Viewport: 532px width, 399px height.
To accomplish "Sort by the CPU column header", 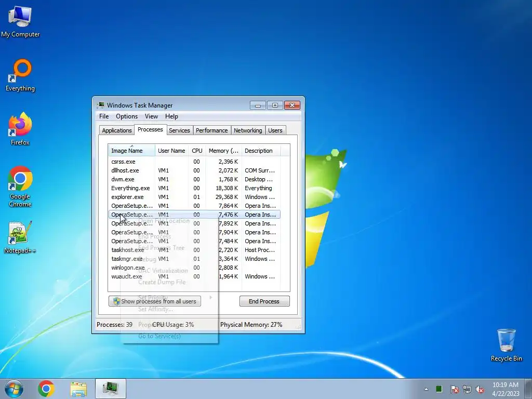I will 197,151.
